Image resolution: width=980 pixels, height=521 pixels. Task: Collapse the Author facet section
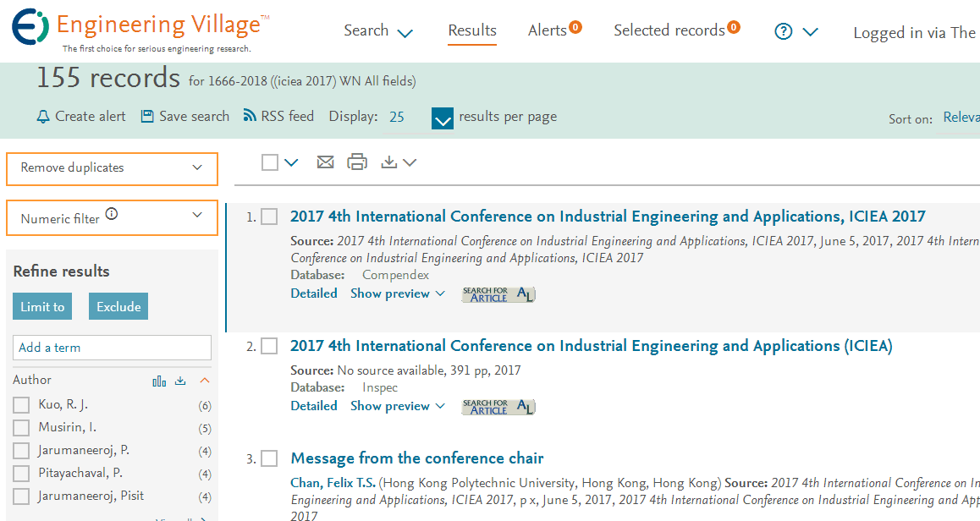pos(204,381)
